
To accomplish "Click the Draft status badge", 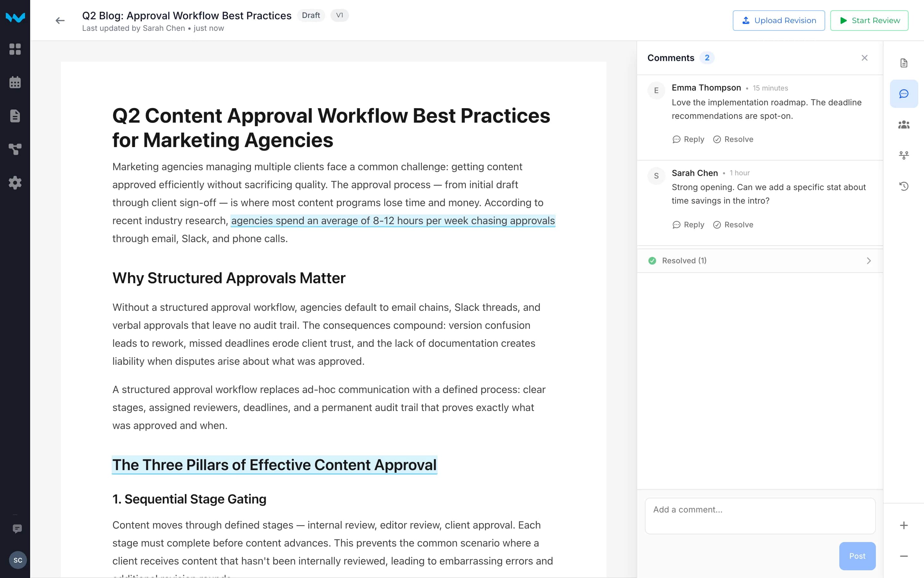I will (311, 15).
